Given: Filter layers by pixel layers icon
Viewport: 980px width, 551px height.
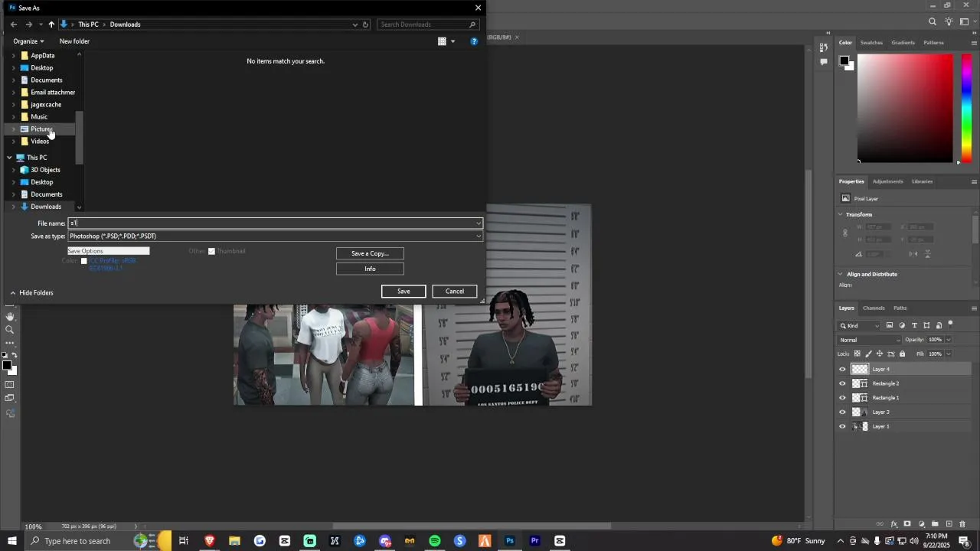Looking at the screenshot, I should [890, 325].
